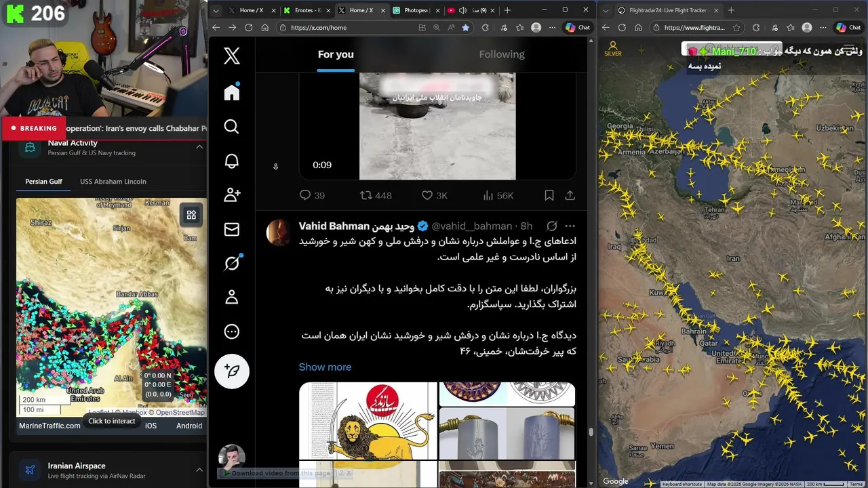Viewport: 868px width, 488px height.
Task: Repost the video post showing 448
Action: [376, 195]
